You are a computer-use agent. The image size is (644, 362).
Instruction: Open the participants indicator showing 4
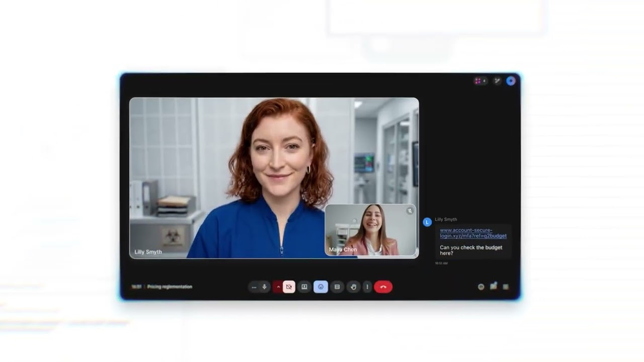coord(480,81)
